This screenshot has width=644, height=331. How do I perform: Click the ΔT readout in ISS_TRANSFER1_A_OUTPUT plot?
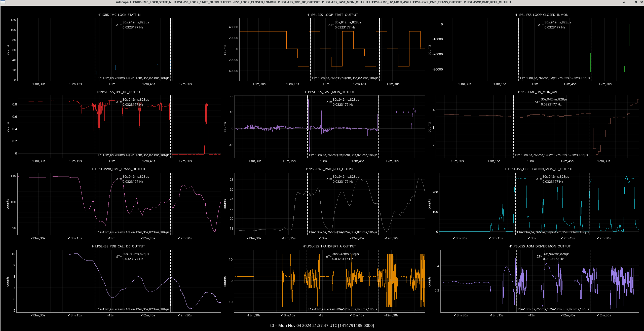point(342,256)
